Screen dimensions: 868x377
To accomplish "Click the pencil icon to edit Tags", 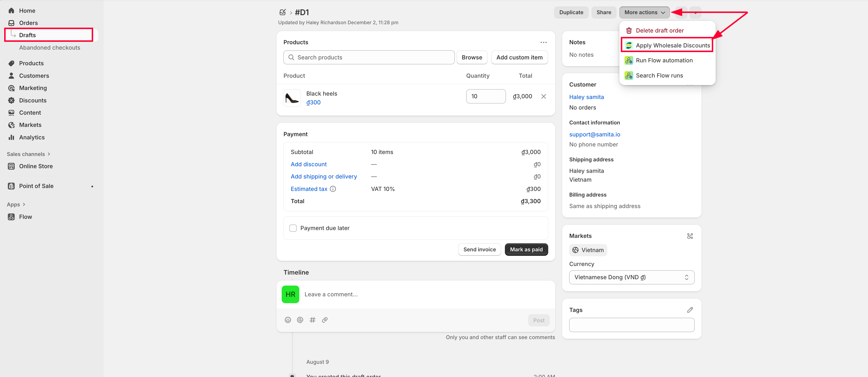I will [690, 310].
